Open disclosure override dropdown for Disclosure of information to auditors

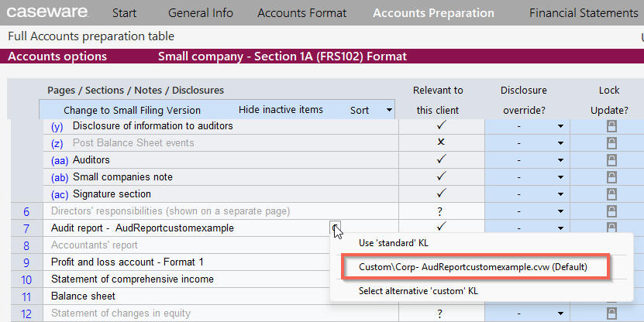click(x=560, y=126)
